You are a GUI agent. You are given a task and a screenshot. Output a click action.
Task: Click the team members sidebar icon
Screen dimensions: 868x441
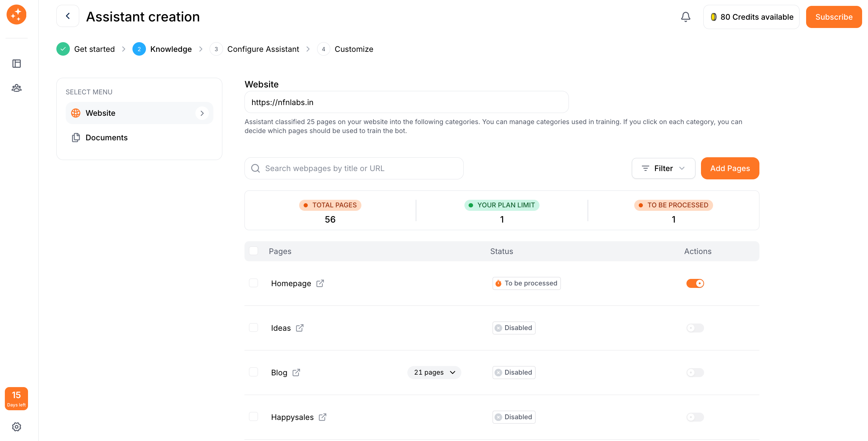[16, 88]
